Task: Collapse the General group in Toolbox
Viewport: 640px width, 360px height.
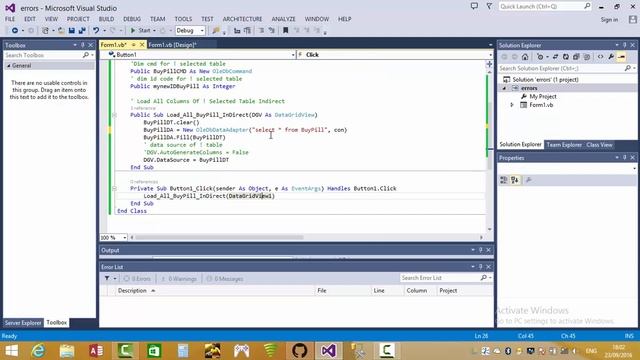Action: 8,66
